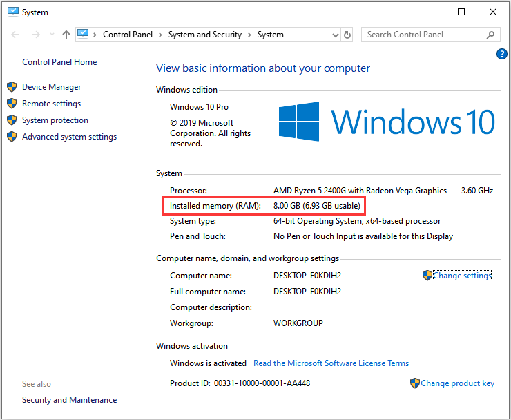Open help with the question mark icon

[501, 54]
